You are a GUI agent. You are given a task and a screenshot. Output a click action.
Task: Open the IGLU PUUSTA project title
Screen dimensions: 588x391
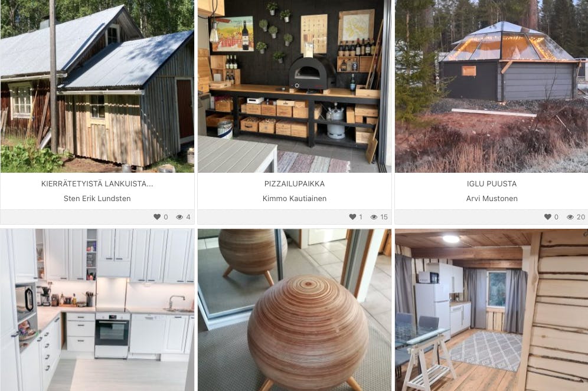[492, 184]
